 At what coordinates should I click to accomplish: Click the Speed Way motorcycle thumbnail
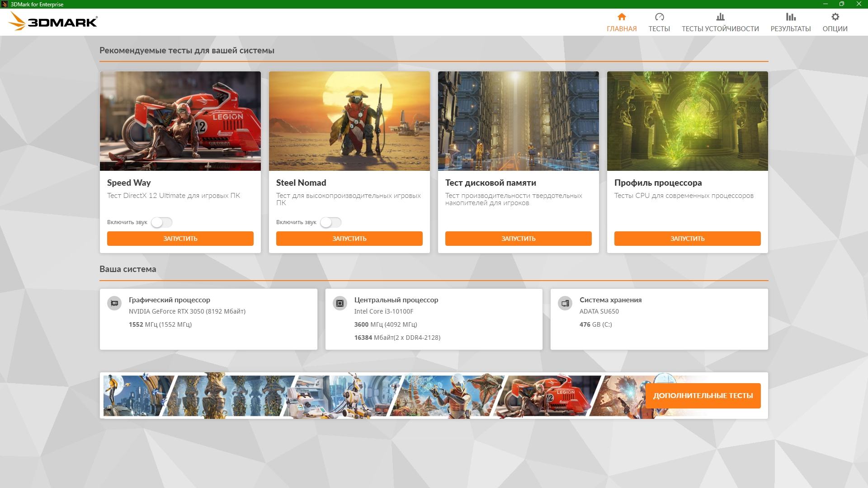(x=180, y=121)
